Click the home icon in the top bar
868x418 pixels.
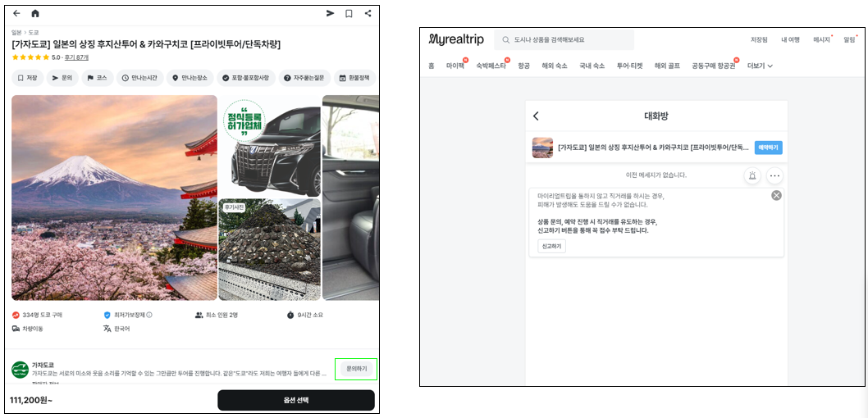[35, 13]
